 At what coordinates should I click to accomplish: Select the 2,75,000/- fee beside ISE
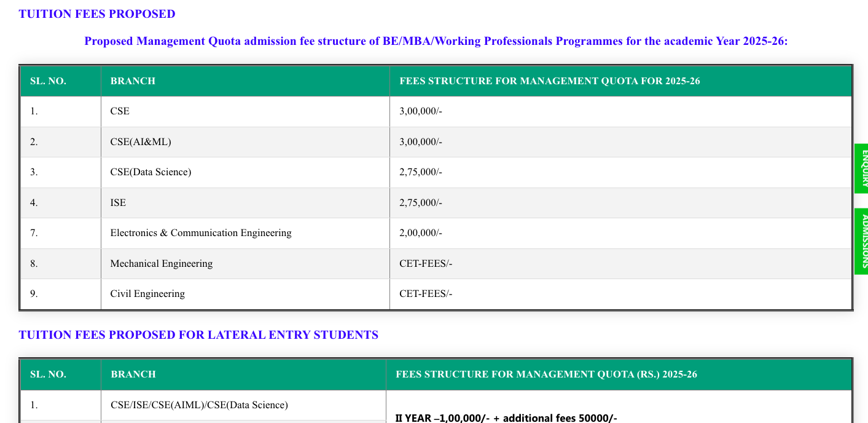[421, 202]
